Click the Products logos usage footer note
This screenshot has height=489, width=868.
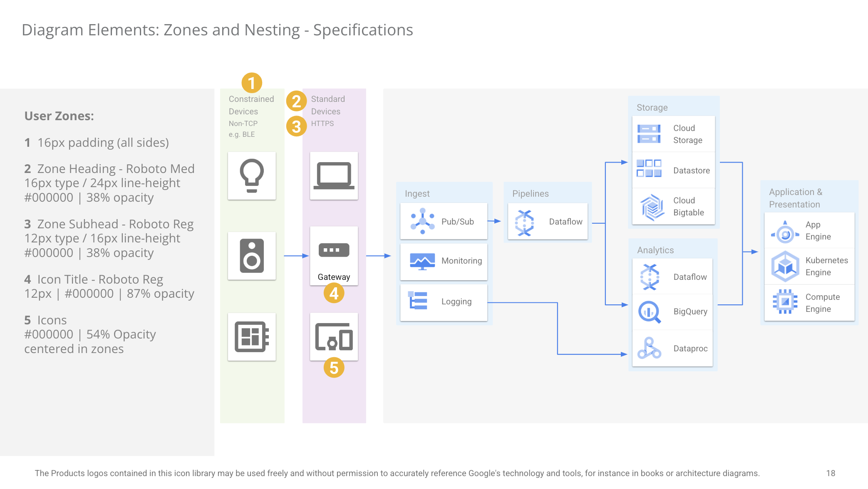tap(397, 473)
